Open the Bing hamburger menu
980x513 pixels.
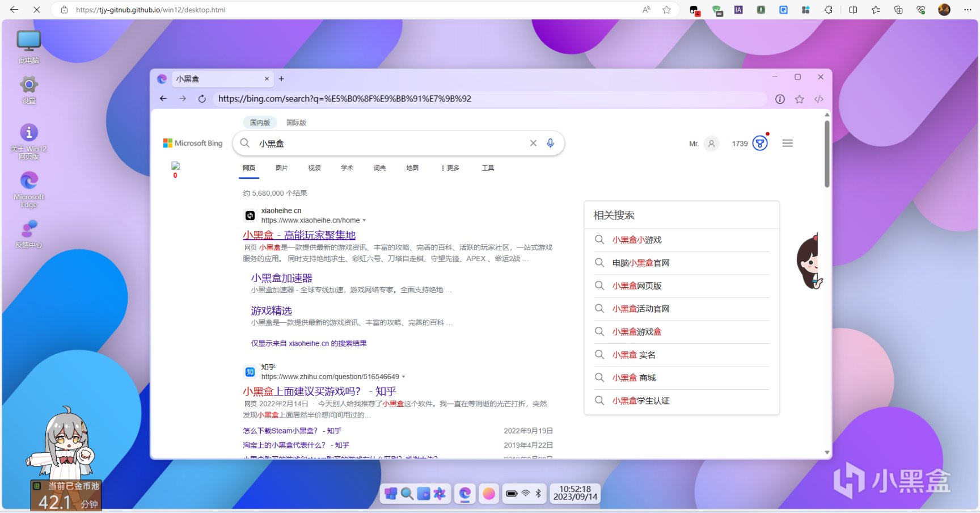point(788,144)
